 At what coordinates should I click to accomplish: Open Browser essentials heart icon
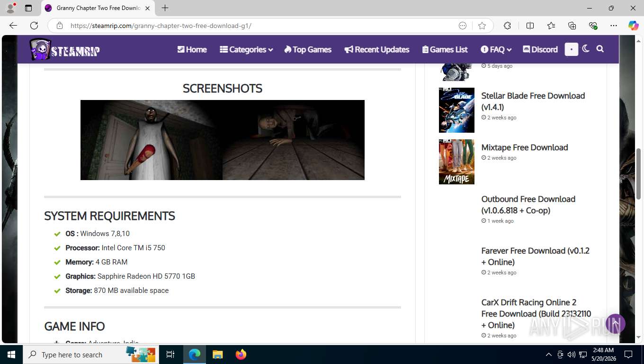tap(593, 26)
